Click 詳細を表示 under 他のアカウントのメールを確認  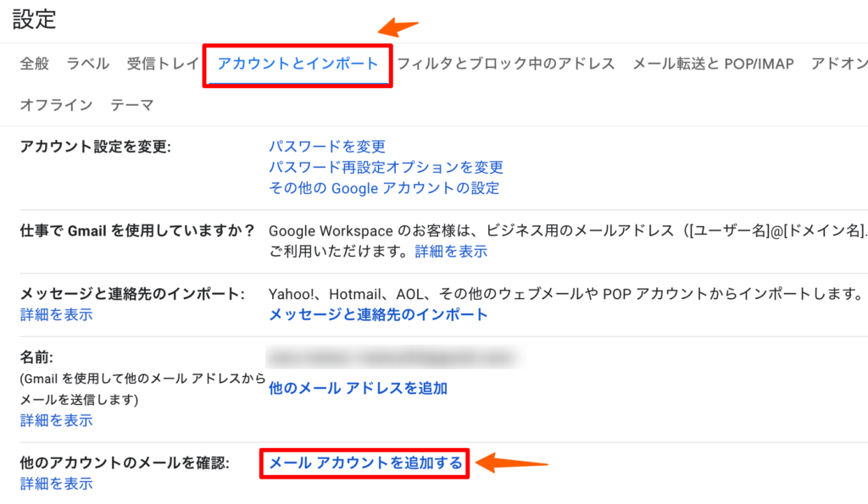[56, 484]
